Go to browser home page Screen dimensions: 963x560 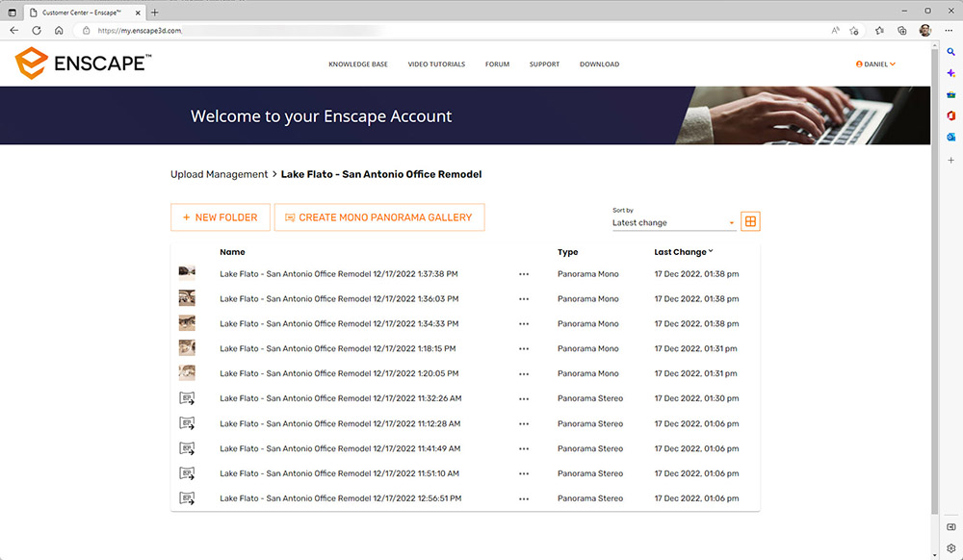coord(59,30)
